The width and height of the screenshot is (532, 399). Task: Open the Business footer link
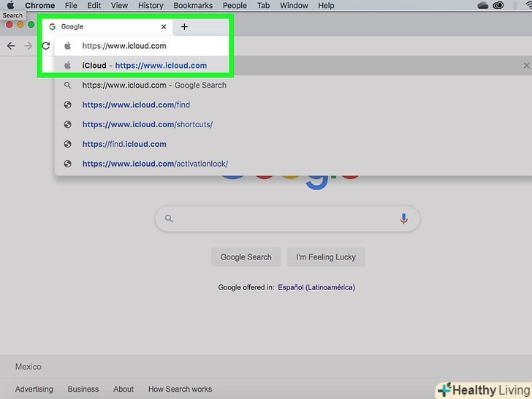pyautogui.click(x=83, y=389)
